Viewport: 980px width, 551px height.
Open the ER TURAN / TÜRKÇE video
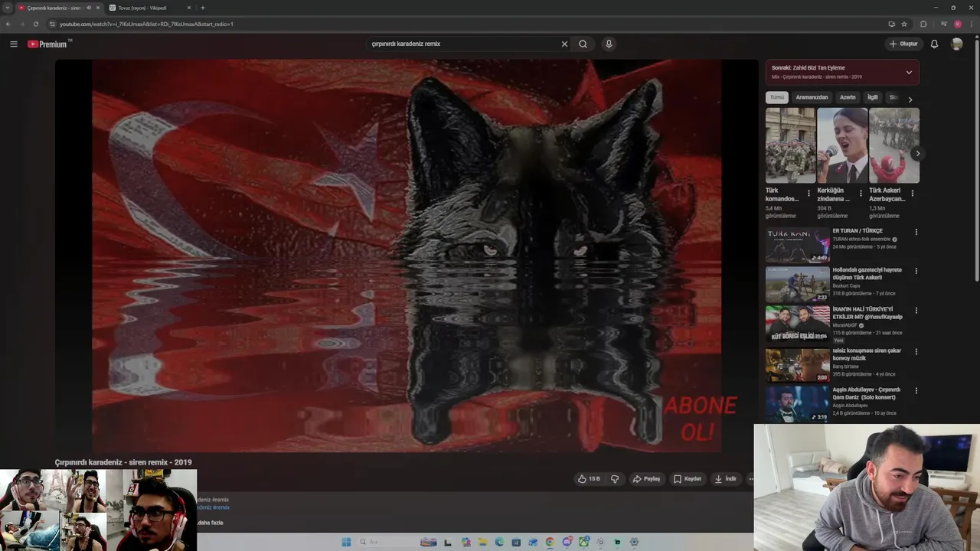798,245
